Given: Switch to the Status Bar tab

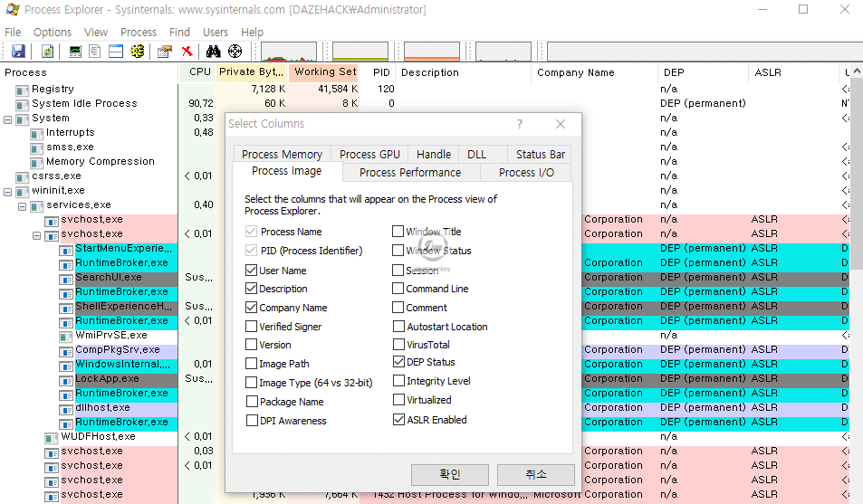Looking at the screenshot, I should pos(541,154).
